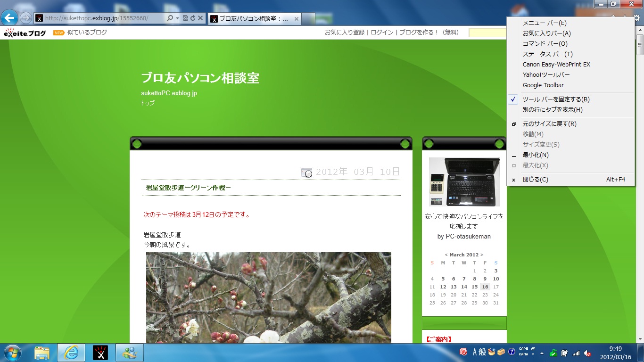Toggle コマンド バー(O) in context menu

click(571, 43)
